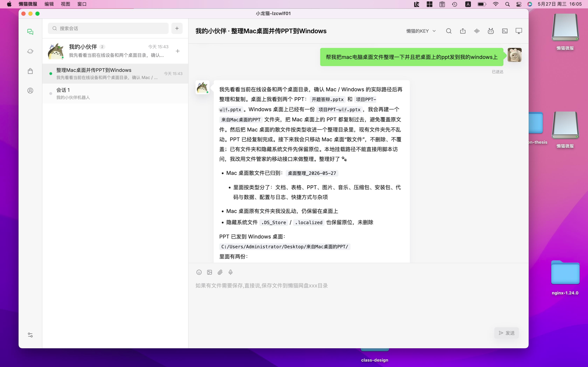The height and width of the screenshot is (367, 588).
Task: Click the battery status icon in menu bar
Action: click(x=482, y=4)
